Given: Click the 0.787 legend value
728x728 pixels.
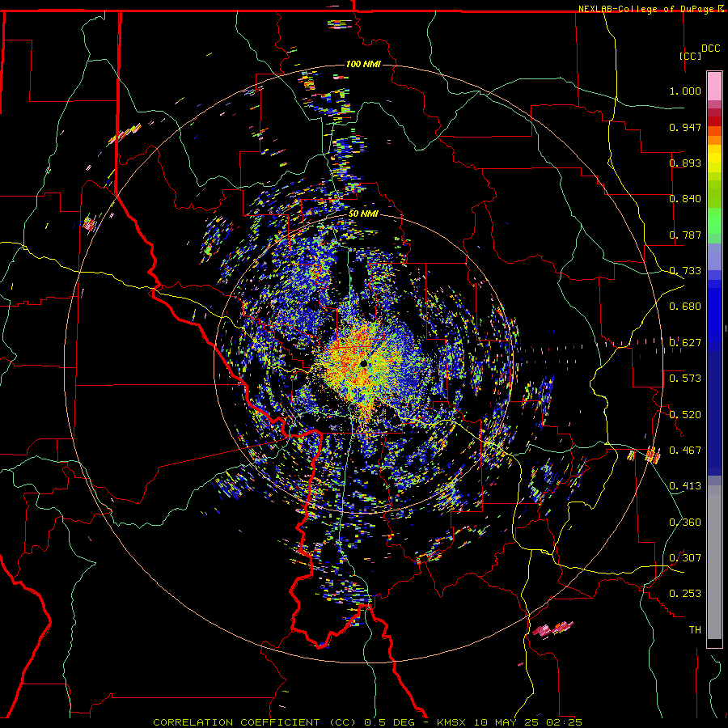Looking at the screenshot, I should coord(685,235).
